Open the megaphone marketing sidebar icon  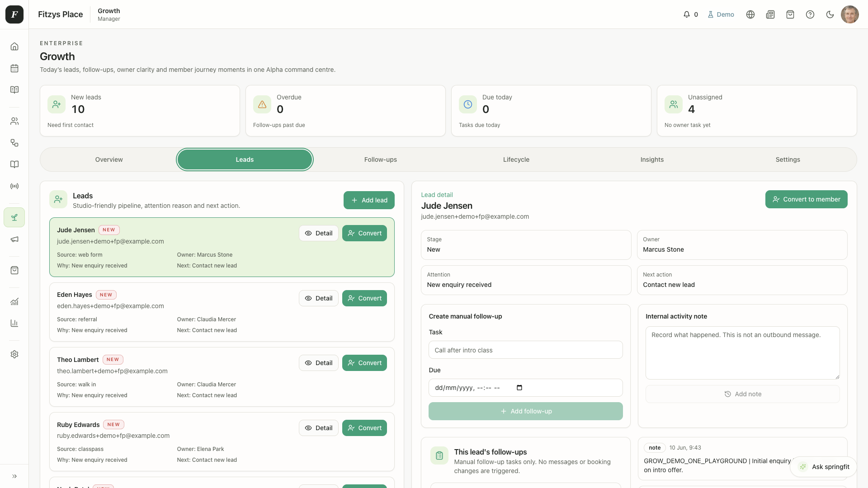coord(14,239)
